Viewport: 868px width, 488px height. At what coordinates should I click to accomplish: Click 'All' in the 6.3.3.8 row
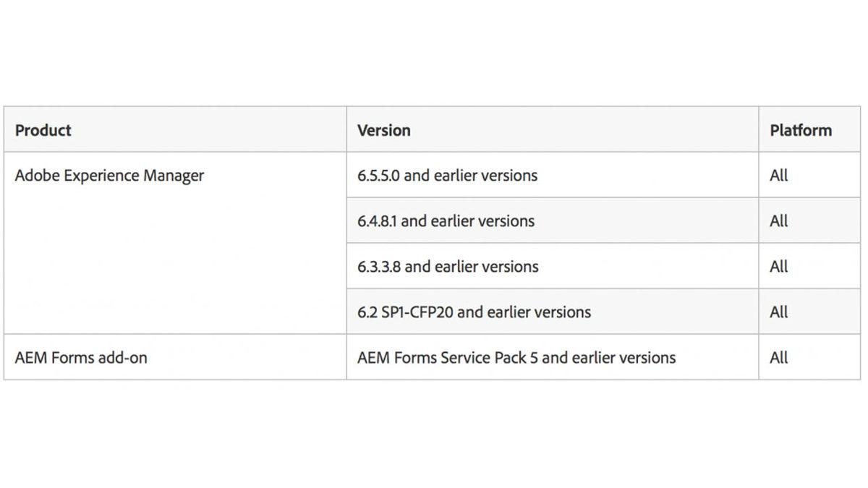(779, 267)
